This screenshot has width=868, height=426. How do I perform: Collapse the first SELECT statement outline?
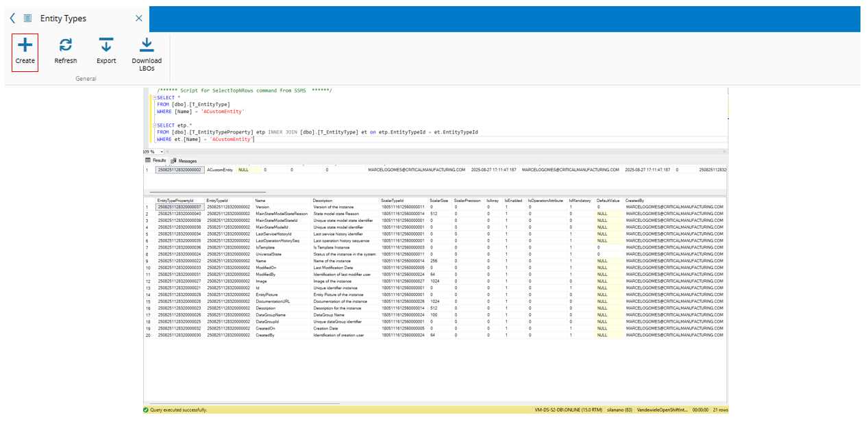155,97
